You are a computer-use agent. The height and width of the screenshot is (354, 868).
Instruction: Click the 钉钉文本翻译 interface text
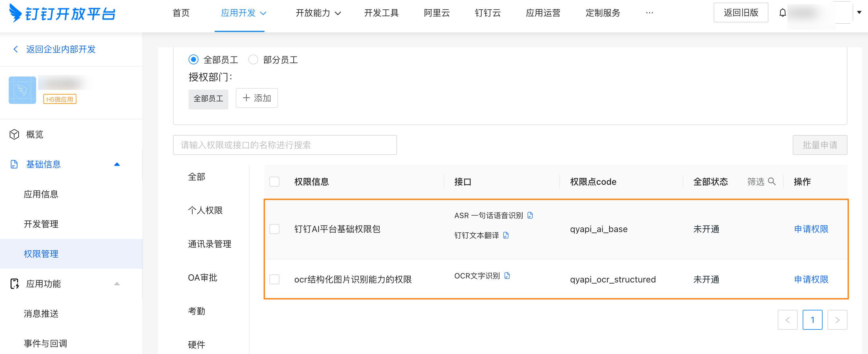(476, 235)
